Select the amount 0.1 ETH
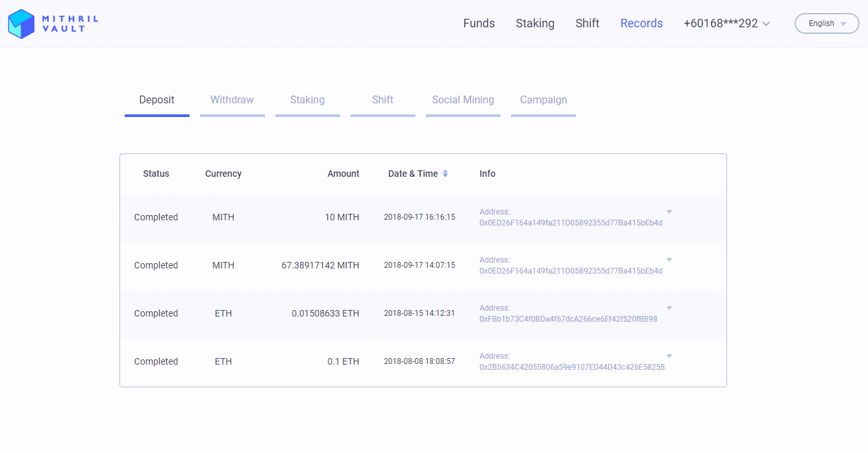 [343, 361]
